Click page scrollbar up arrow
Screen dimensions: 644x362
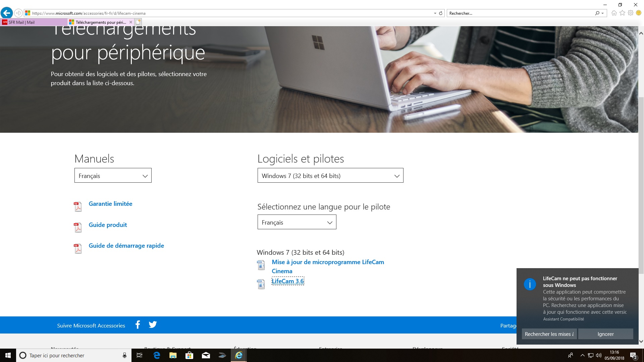[641, 34]
